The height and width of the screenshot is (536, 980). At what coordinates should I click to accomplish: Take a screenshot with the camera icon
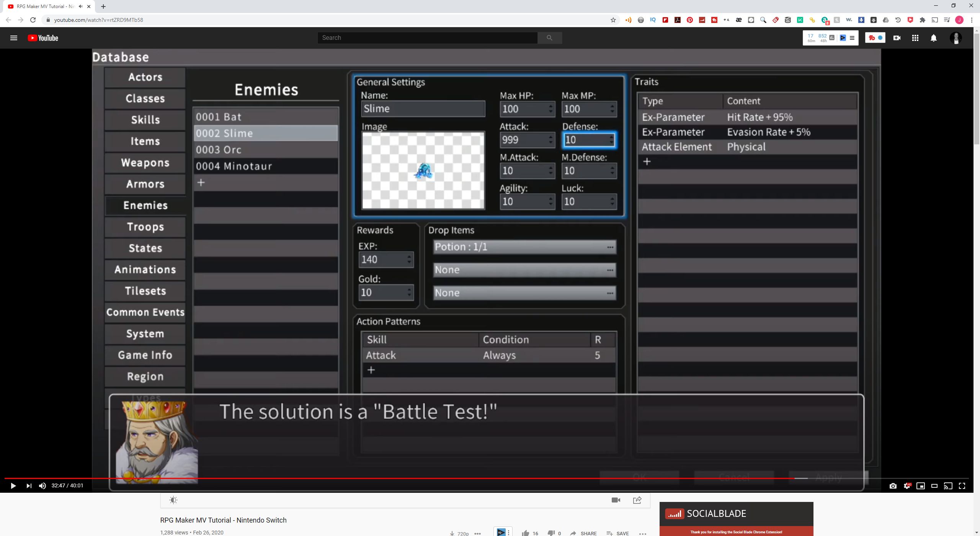(893, 486)
